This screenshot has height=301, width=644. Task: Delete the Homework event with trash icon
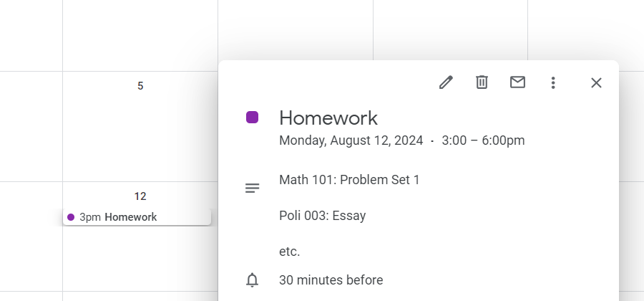pos(482,82)
